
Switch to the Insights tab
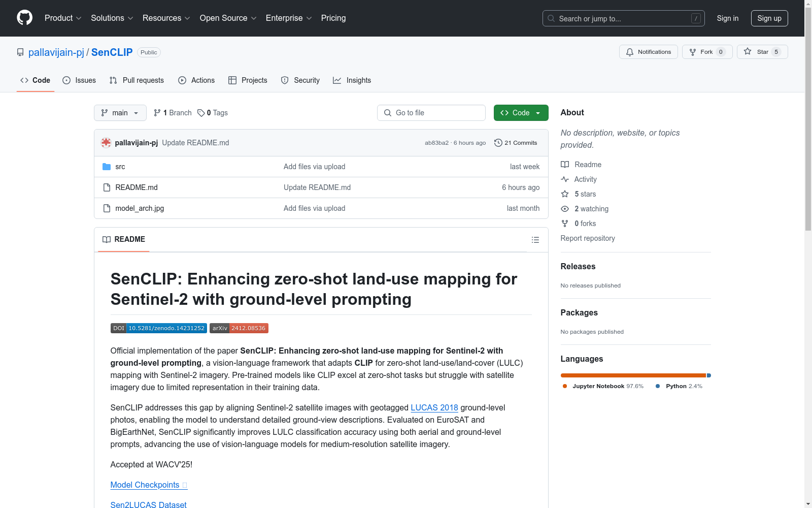pyautogui.click(x=352, y=80)
